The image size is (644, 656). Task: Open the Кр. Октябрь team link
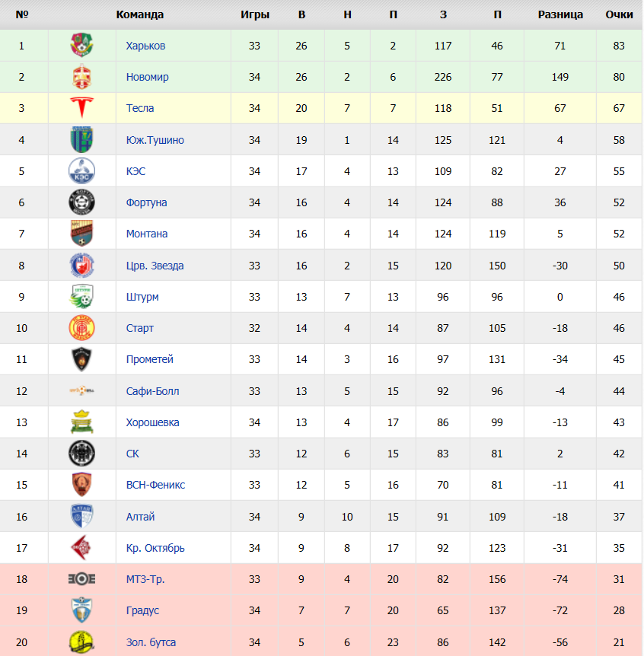155,548
